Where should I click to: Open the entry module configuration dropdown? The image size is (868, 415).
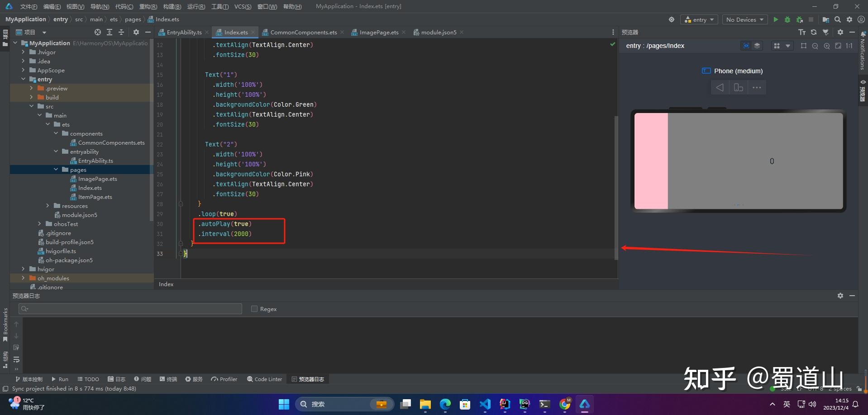pyautogui.click(x=699, y=19)
